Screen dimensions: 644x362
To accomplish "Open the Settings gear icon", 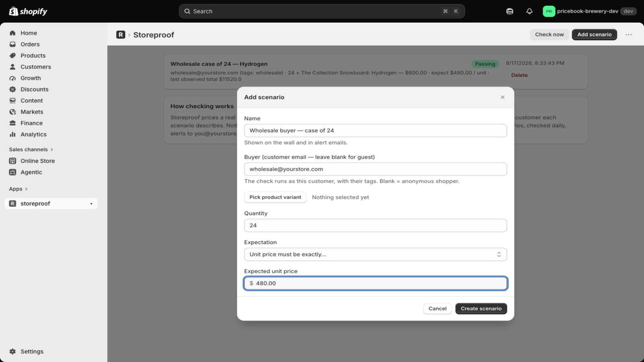I will pyautogui.click(x=12, y=352).
